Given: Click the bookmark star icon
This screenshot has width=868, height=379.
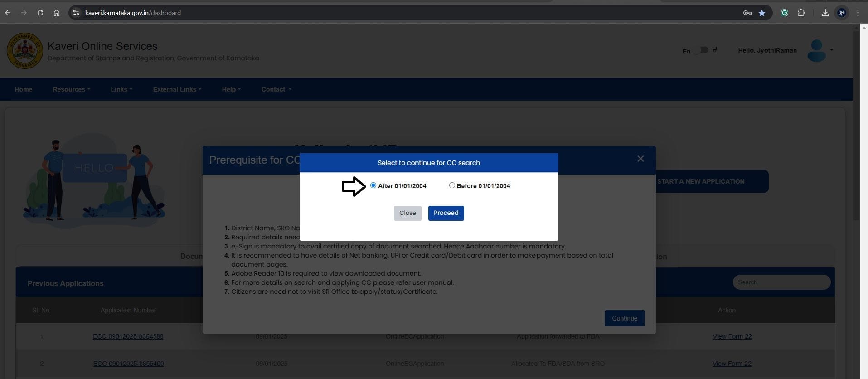Looking at the screenshot, I should coord(762,13).
